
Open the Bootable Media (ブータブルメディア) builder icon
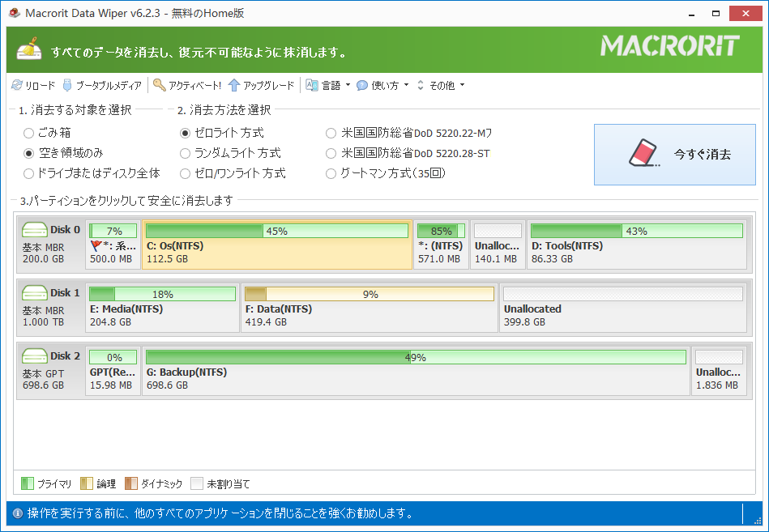click(67, 85)
